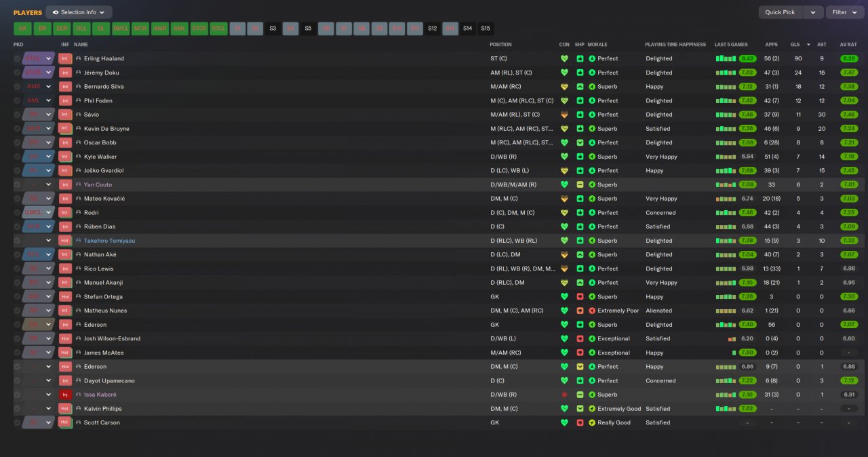Click Bernardo Silva's yellow condition heart icon
The image size is (868, 457).
(564, 87)
